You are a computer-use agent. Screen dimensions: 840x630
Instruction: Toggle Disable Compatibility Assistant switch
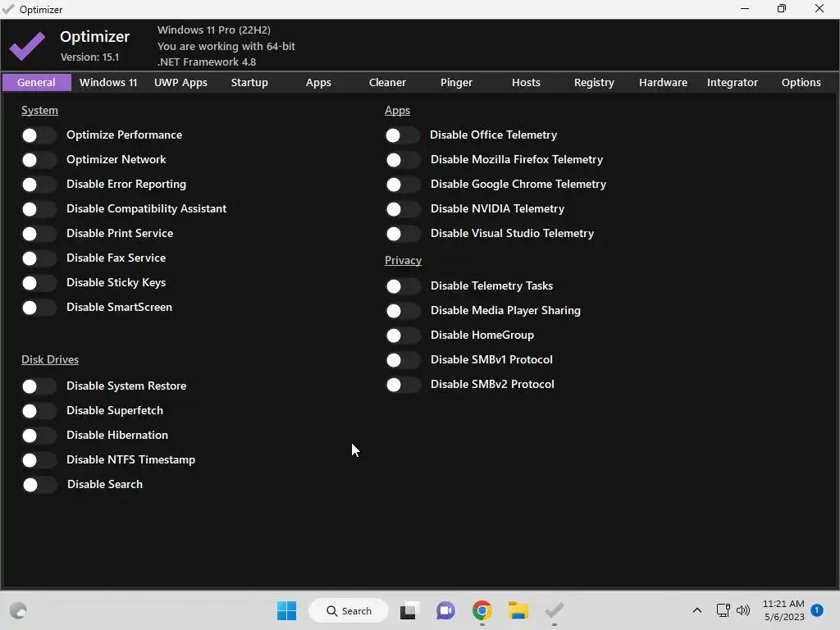(39, 209)
